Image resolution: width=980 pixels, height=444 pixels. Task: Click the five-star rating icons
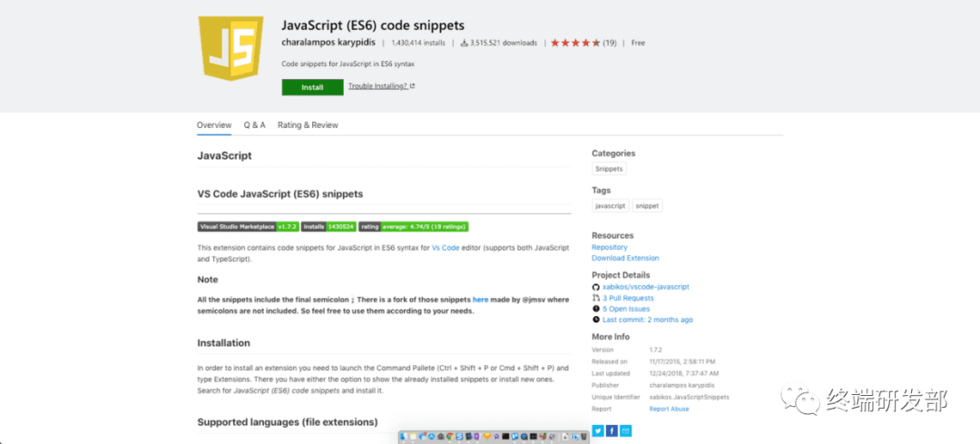[574, 43]
